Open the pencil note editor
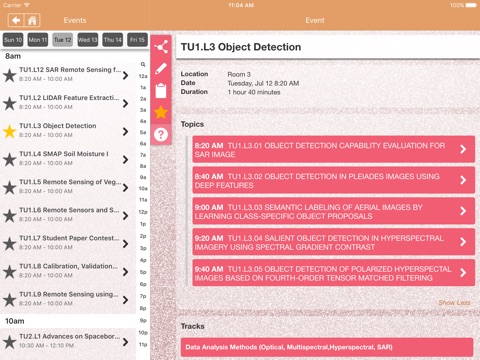This screenshot has width=480, height=360. (x=161, y=69)
